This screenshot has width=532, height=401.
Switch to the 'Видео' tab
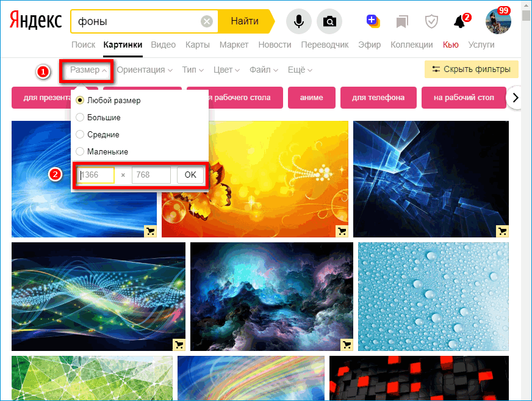pyautogui.click(x=163, y=45)
